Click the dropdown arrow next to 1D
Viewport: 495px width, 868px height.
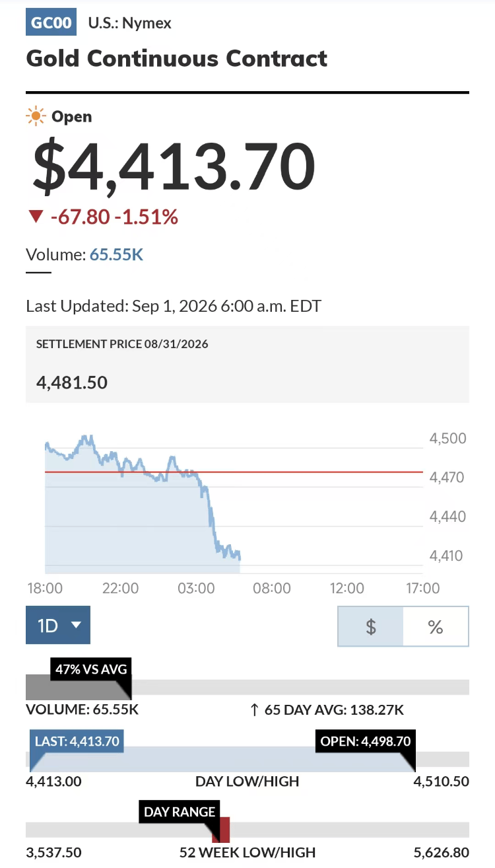tap(76, 625)
